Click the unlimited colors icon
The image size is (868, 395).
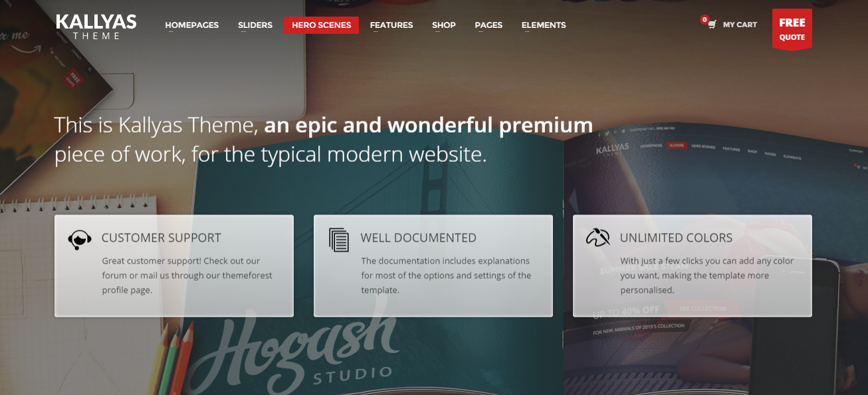coord(597,238)
